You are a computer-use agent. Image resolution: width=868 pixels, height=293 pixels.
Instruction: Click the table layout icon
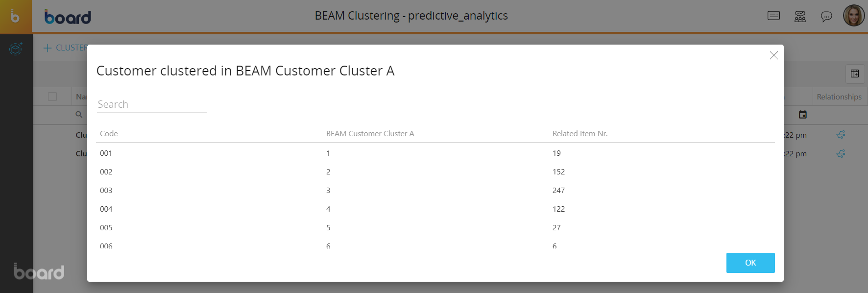pyautogui.click(x=855, y=73)
